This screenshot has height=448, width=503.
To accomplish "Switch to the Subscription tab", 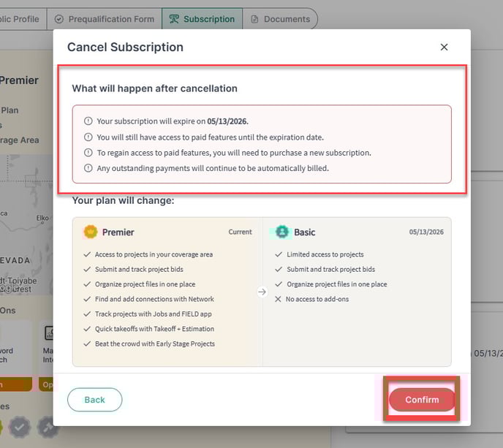I will point(202,19).
